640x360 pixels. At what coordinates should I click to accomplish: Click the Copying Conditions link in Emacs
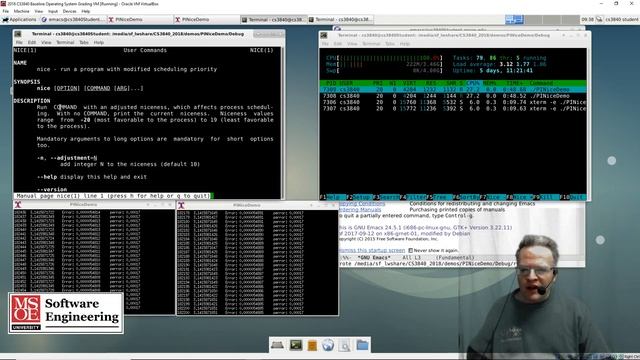[x=362, y=203]
